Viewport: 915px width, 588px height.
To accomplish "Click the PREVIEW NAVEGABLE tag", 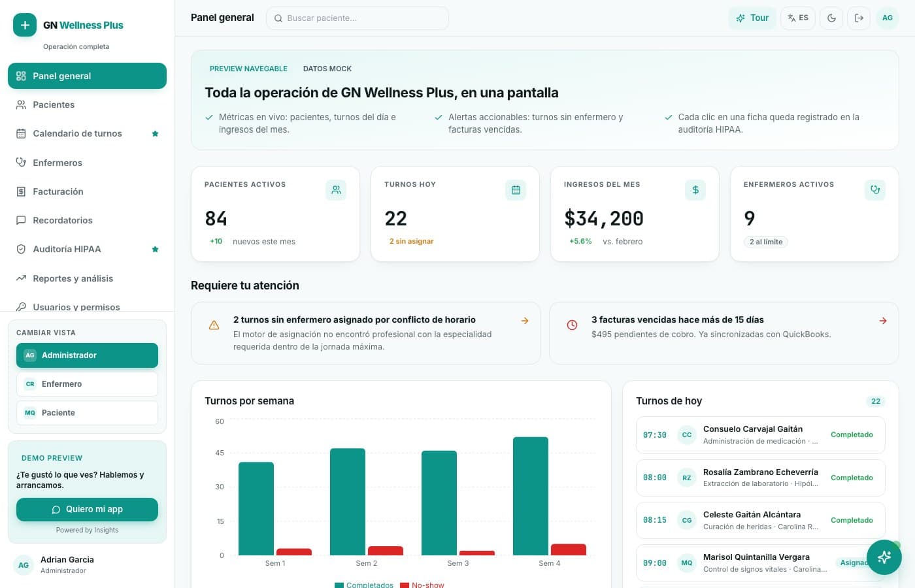I will click(x=248, y=69).
